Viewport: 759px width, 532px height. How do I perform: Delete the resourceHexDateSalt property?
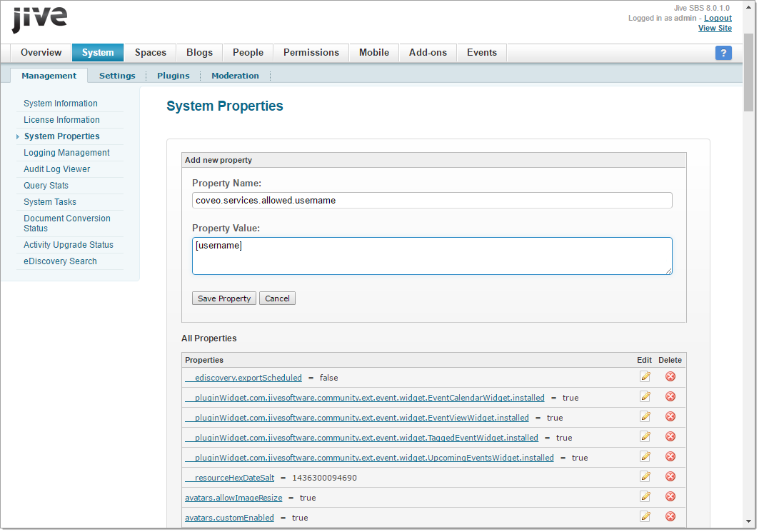669,476
